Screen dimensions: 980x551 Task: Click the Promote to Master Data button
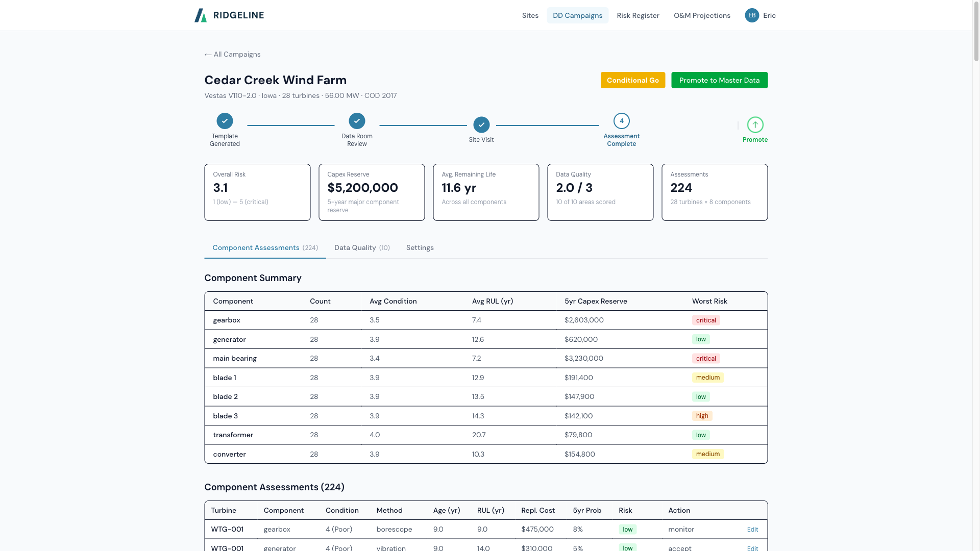click(x=720, y=80)
